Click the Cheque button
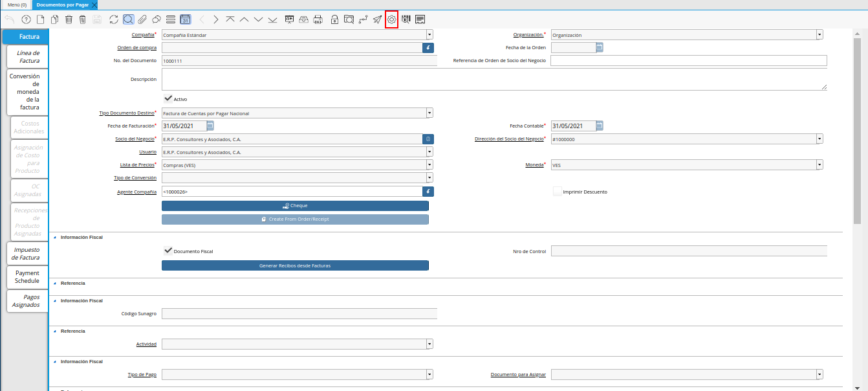 pos(295,205)
